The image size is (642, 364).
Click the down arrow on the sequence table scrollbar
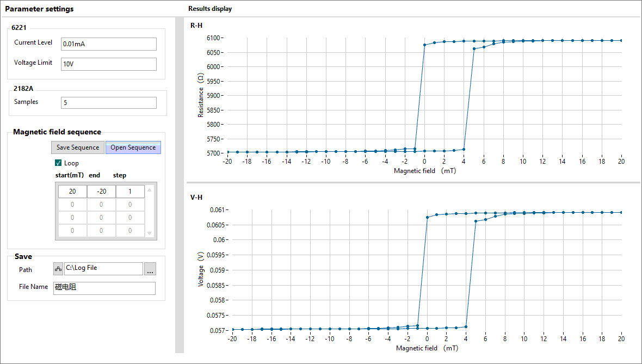(150, 234)
